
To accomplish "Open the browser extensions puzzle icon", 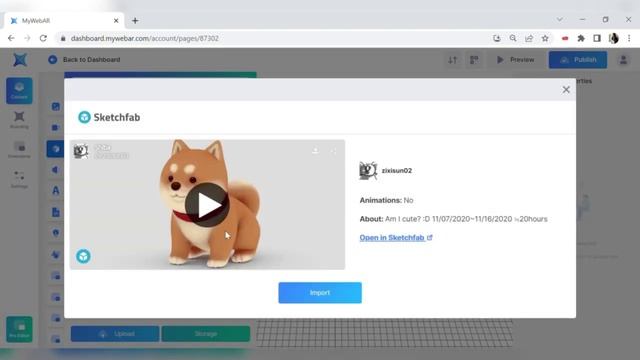I will 581,38.
